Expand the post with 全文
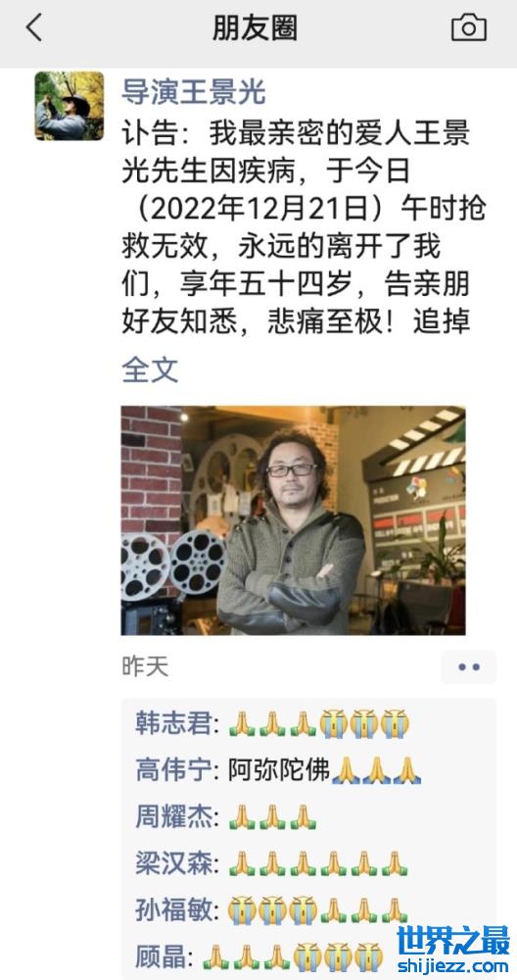 pyautogui.click(x=150, y=370)
